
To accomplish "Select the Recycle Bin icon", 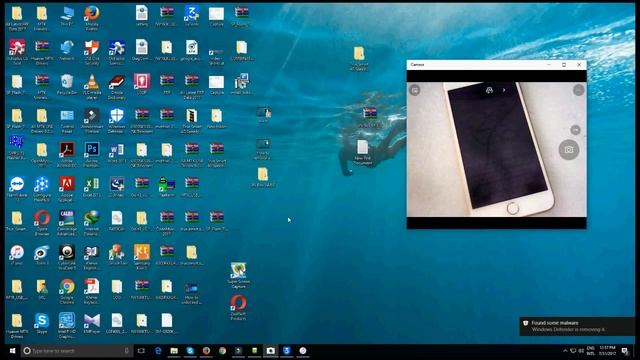I will pyautogui.click(x=67, y=84).
